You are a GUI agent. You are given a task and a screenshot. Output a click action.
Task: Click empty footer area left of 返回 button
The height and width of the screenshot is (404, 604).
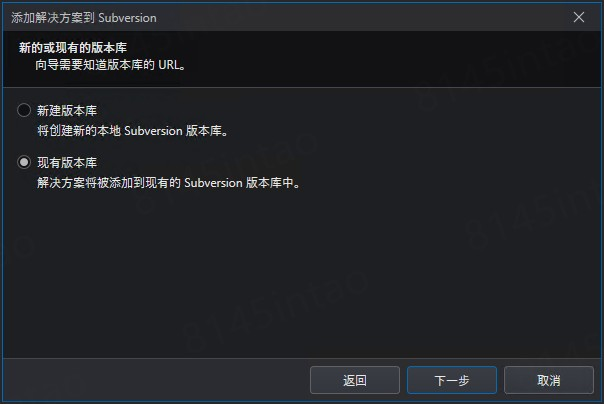coord(154,380)
